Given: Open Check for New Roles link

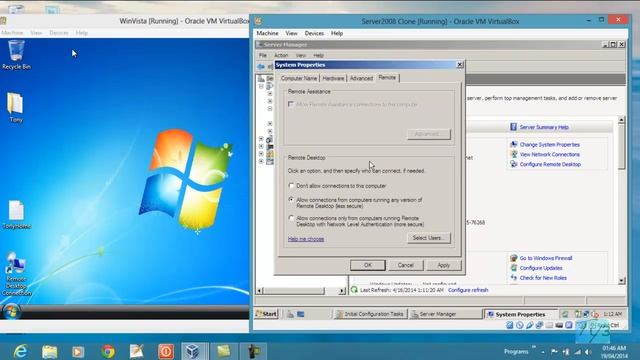Looking at the screenshot, I should pyautogui.click(x=543, y=278).
